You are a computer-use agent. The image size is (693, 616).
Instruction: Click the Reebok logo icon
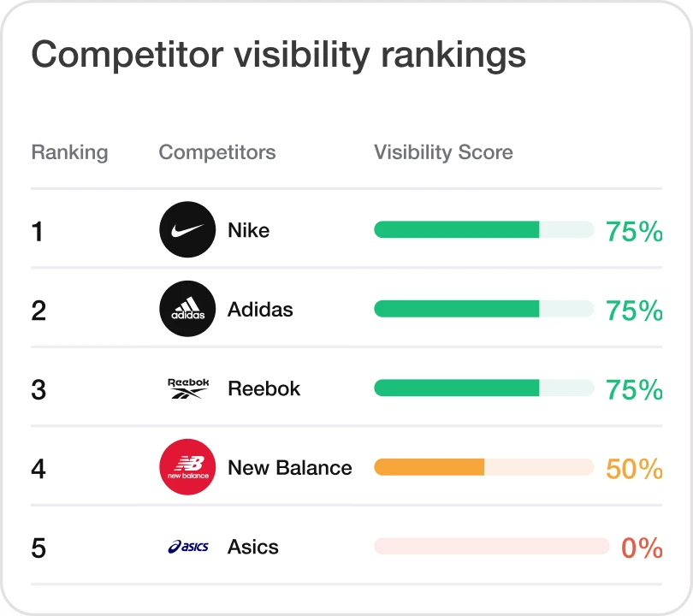(187, 388)
